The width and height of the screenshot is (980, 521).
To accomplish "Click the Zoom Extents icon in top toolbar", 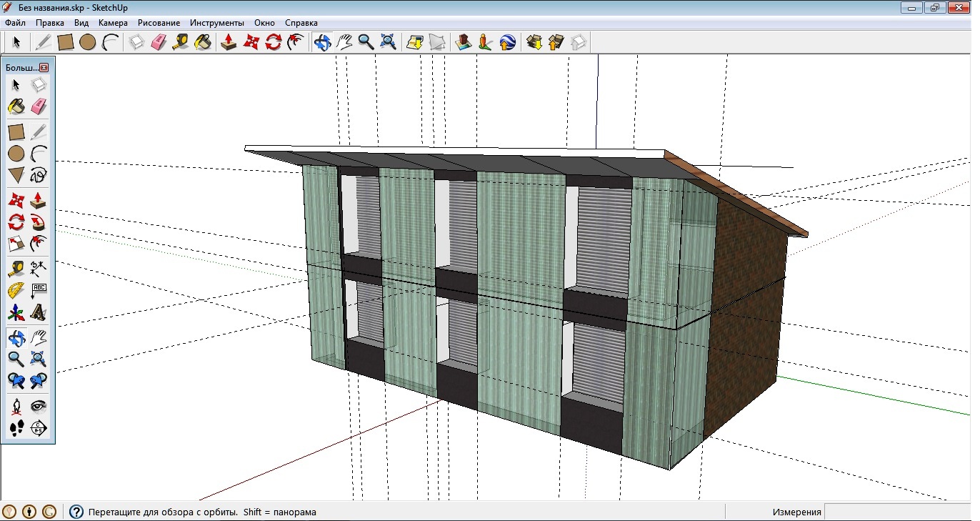I will [x=388, y=43].
